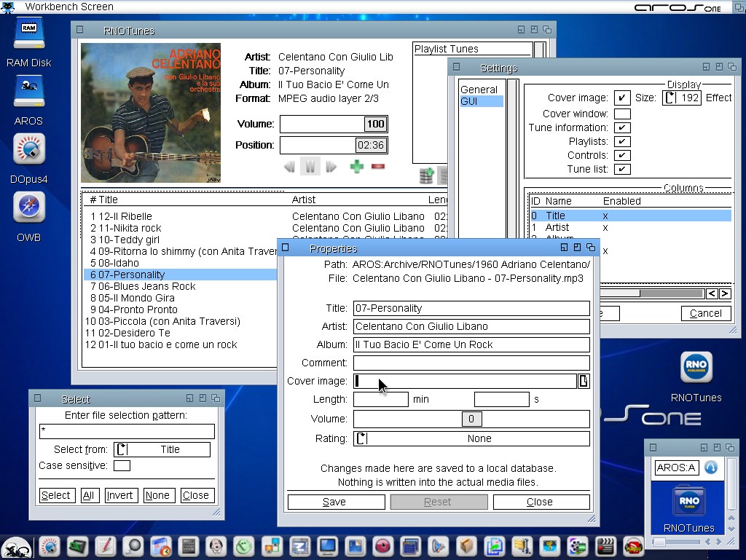This screenshot has width=746, height=560.
Task: Open the Rating cycle dropdown
Action: tap(471, 438)
